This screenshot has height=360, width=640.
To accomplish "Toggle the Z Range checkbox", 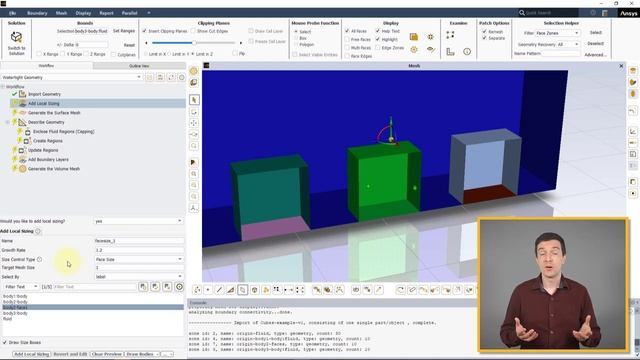I will click(x=87, y=54).
